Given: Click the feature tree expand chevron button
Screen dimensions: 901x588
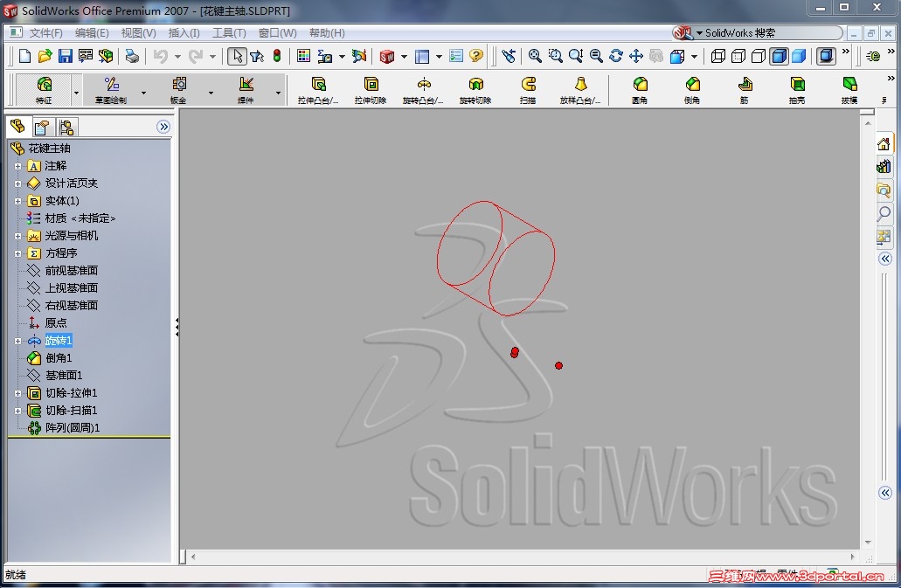Looking at the screenshot, I should [x=163, y=127].
